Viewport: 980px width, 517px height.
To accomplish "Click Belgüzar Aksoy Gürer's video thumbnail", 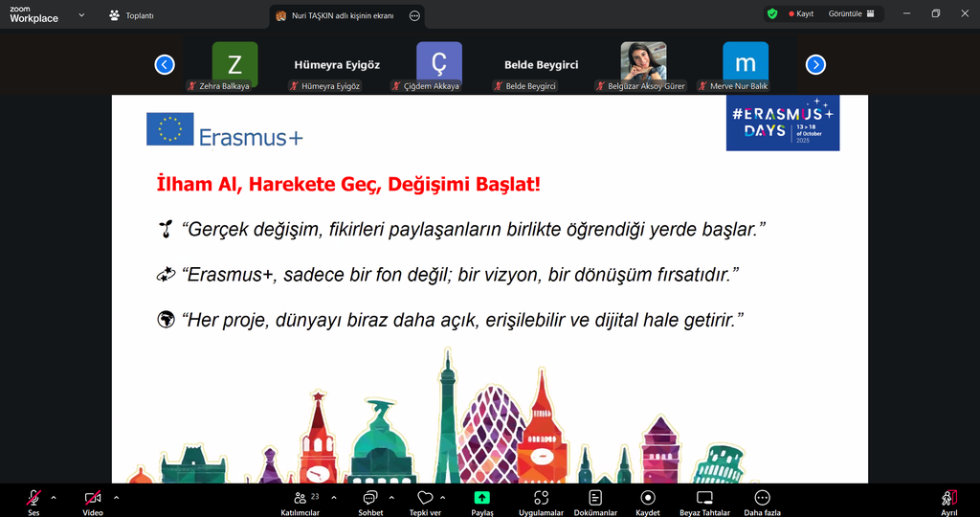I will pos(643,61).
